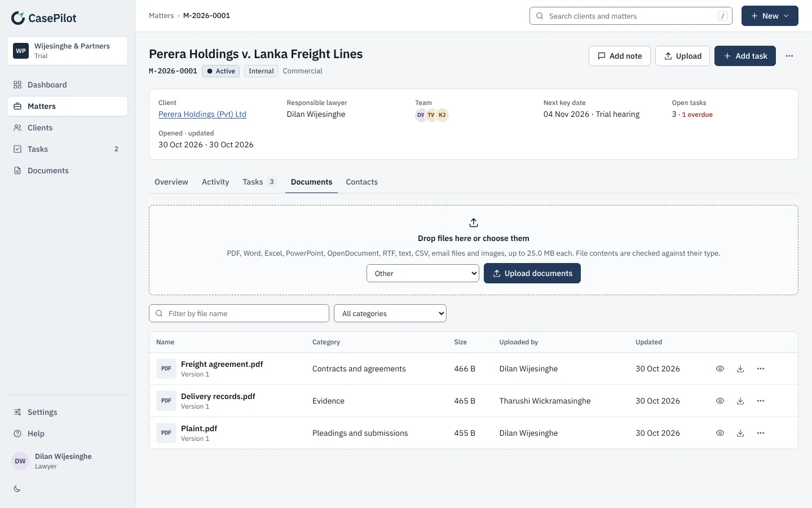Preview Plaint.pdf with eye icon
Viewport: 812px width, 508px height.
click(720, 433)
